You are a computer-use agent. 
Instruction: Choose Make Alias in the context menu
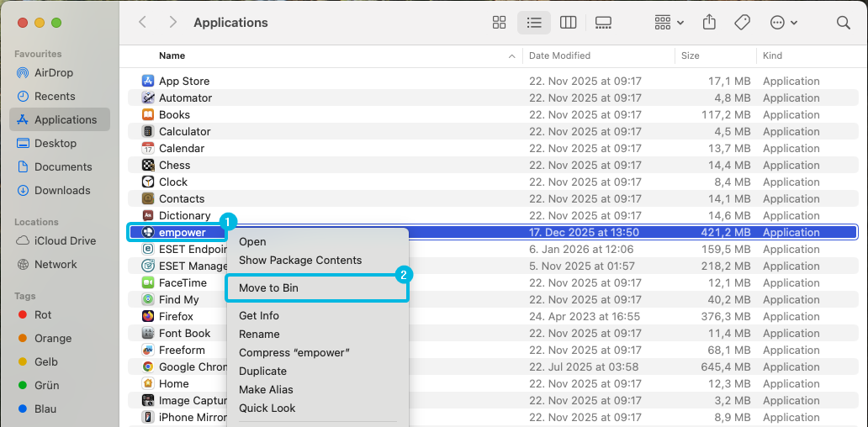[317, 390]
